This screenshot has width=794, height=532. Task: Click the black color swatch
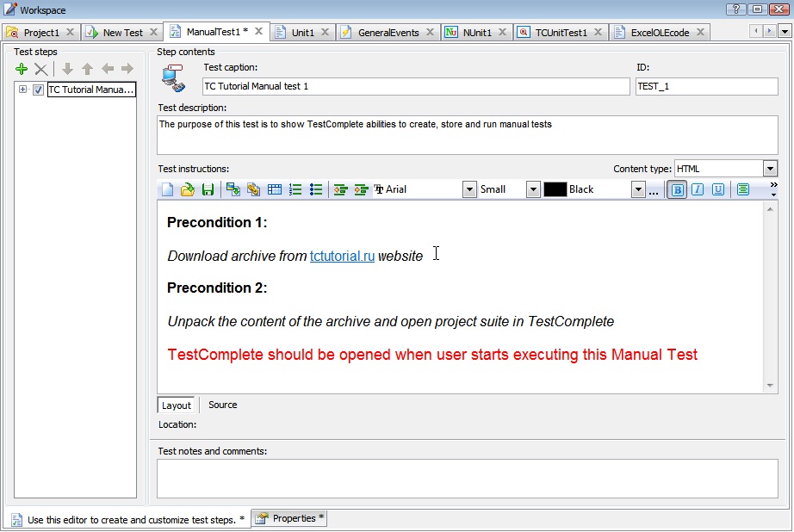pyautogui.click(x=555, y=190)
